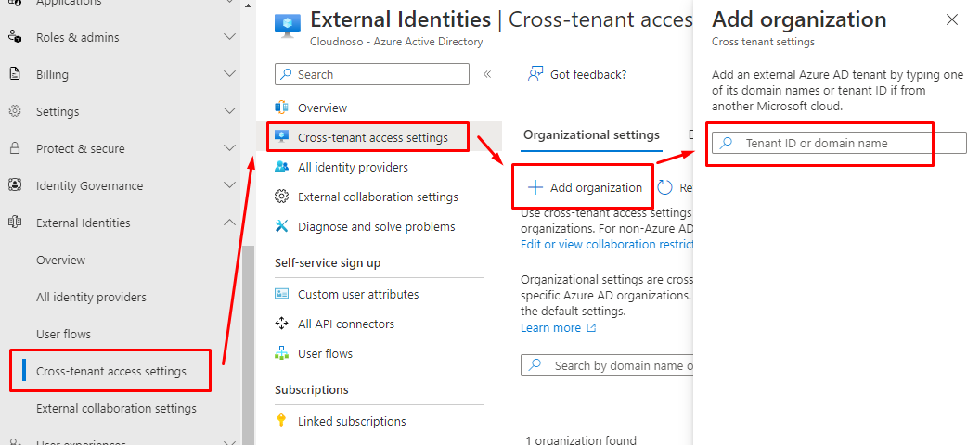980x445 pixels.
Task: Open User flows in the left sidebar
Action: tap(63, 334)
